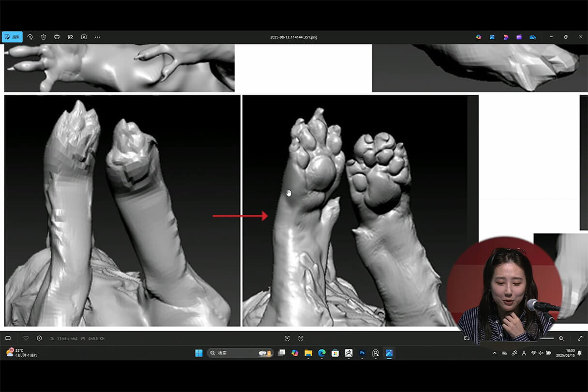Delete the photo using the trash icon
588x392 pixels.
[x=44, y=37]
